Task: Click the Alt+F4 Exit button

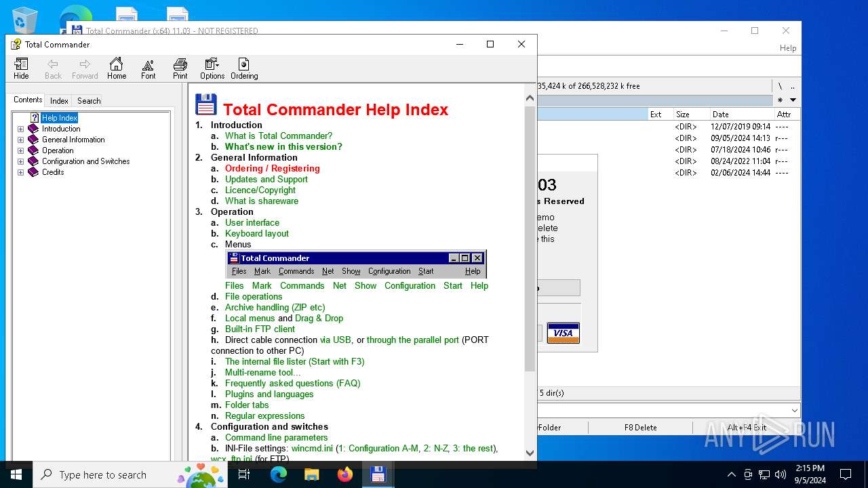Action: coord(747,428)
